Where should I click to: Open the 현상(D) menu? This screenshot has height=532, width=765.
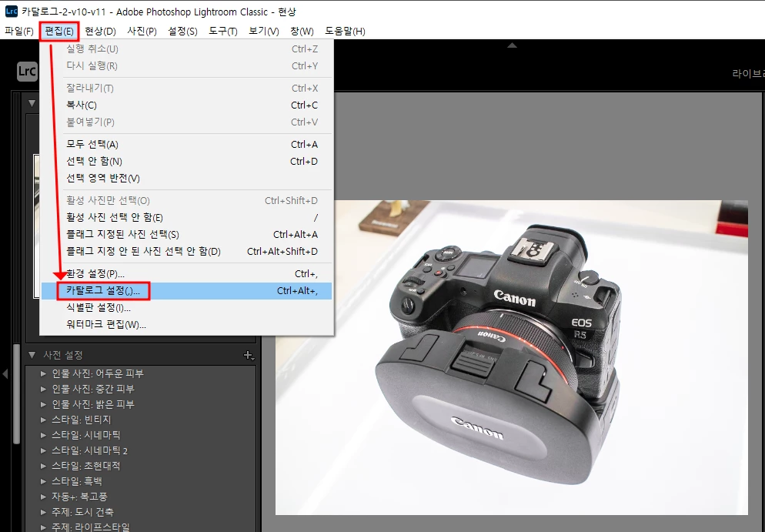coord(100,32)
